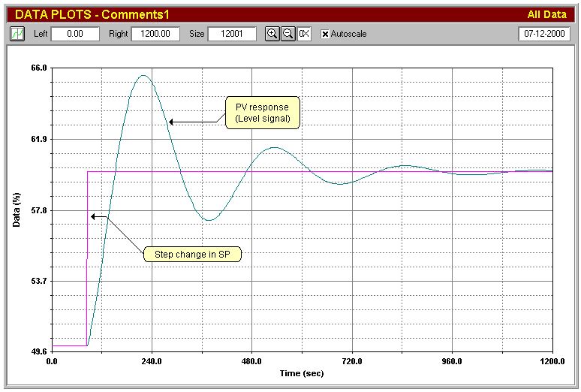Image resolution: width=581 pixels, height=392 pixels.
Task: Click the 53.7 y-axis value
Action: 39,281
